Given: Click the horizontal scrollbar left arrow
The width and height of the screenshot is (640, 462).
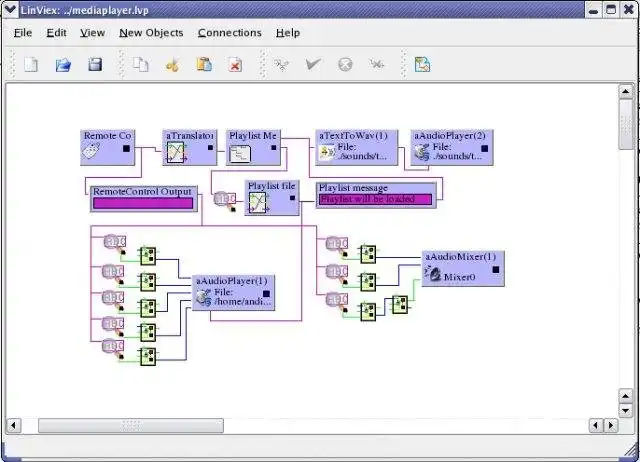Looking at the screenshot, I should coord(13,426).
